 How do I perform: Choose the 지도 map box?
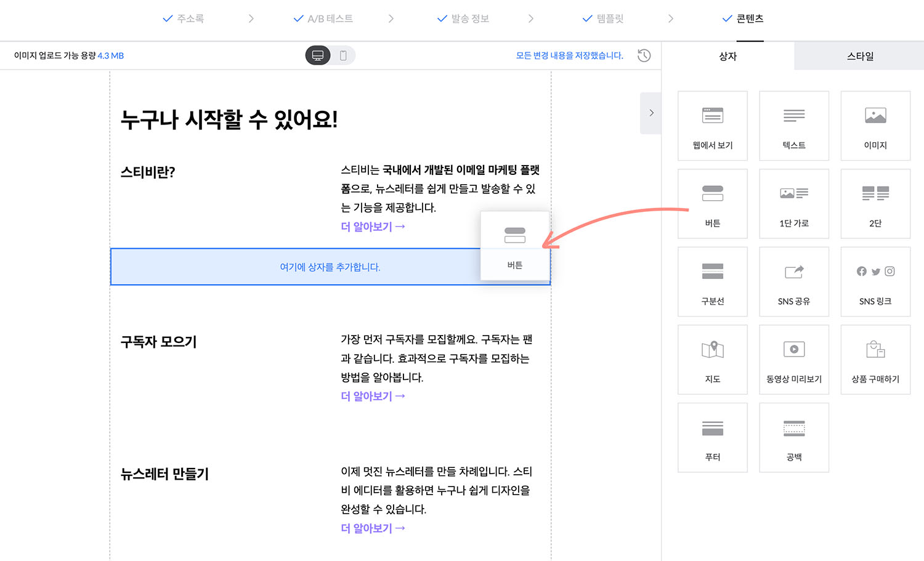(x=713, y=360)
